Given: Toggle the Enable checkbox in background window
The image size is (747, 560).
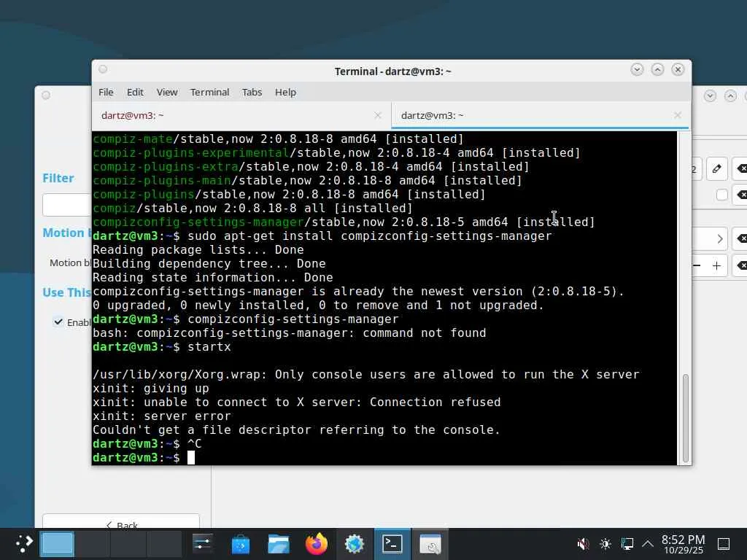Looking at the screenshot, I should [58, 322].
